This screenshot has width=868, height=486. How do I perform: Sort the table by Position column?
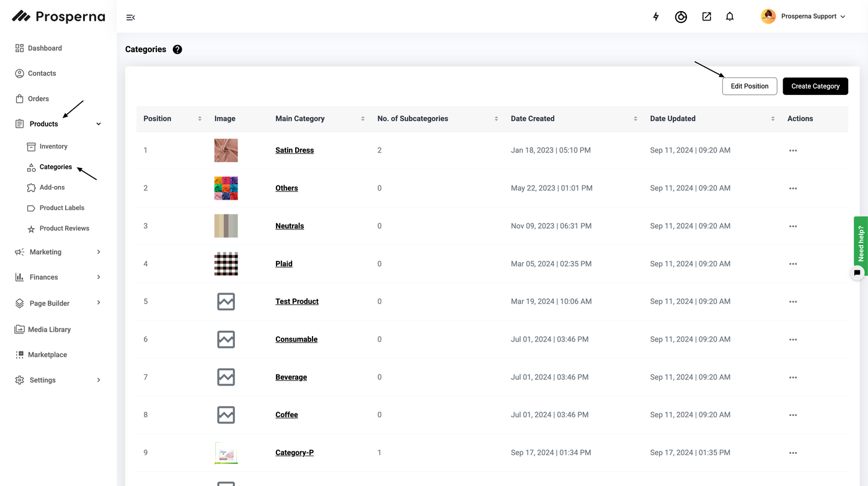pyautogui.click(x=200, y=118)
